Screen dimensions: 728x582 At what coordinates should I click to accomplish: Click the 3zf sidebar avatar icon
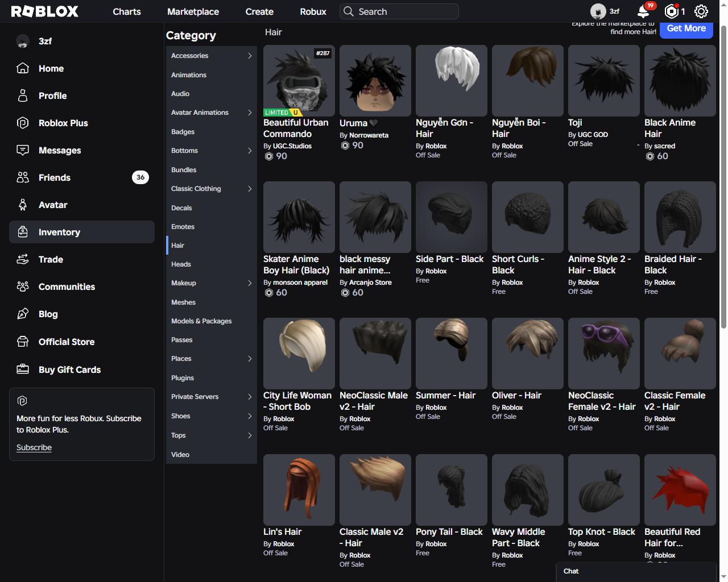(x=23, y=41)
